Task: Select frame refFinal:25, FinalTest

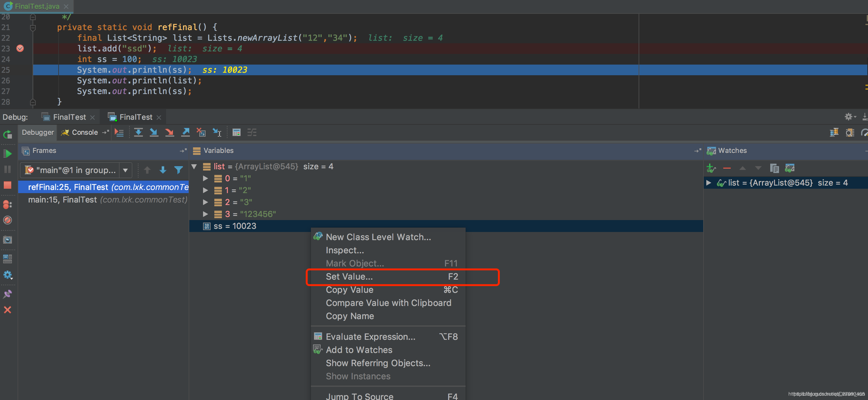Action: (x=103, y=187)
